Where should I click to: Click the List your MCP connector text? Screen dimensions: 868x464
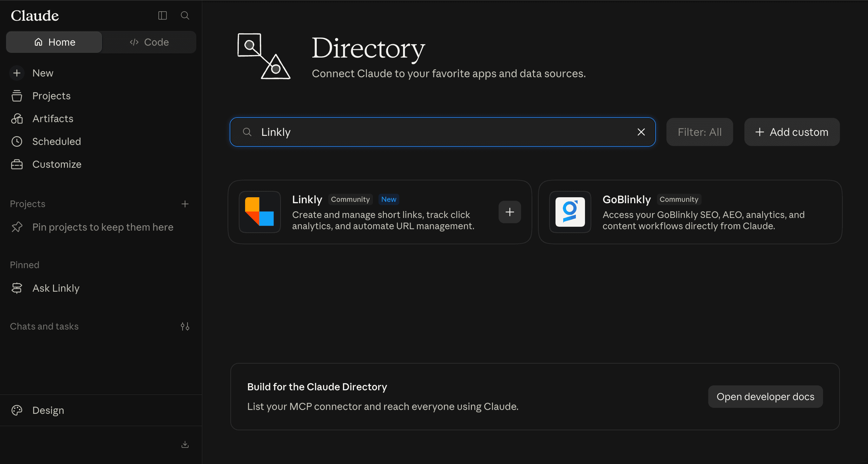[x=383, y=406]
